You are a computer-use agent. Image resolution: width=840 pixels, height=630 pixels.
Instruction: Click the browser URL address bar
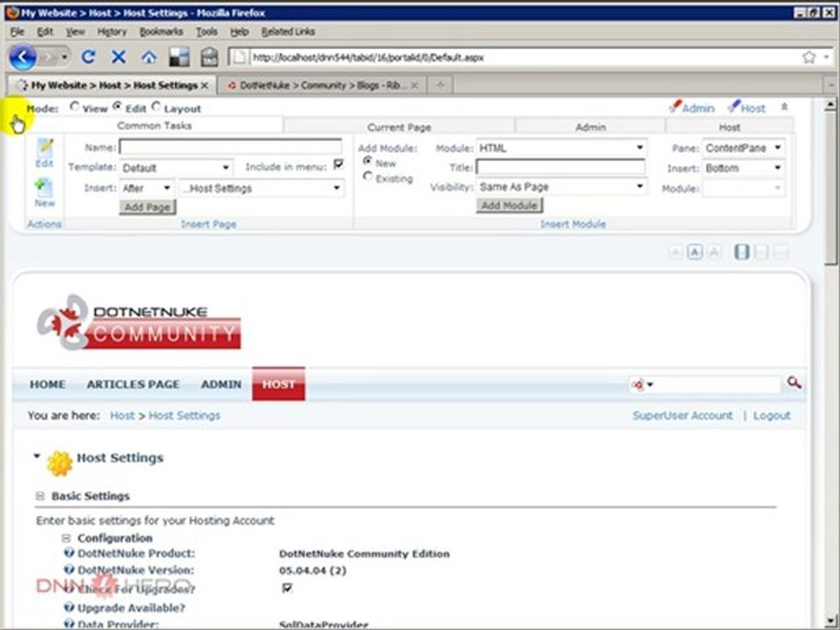point(525,57)
